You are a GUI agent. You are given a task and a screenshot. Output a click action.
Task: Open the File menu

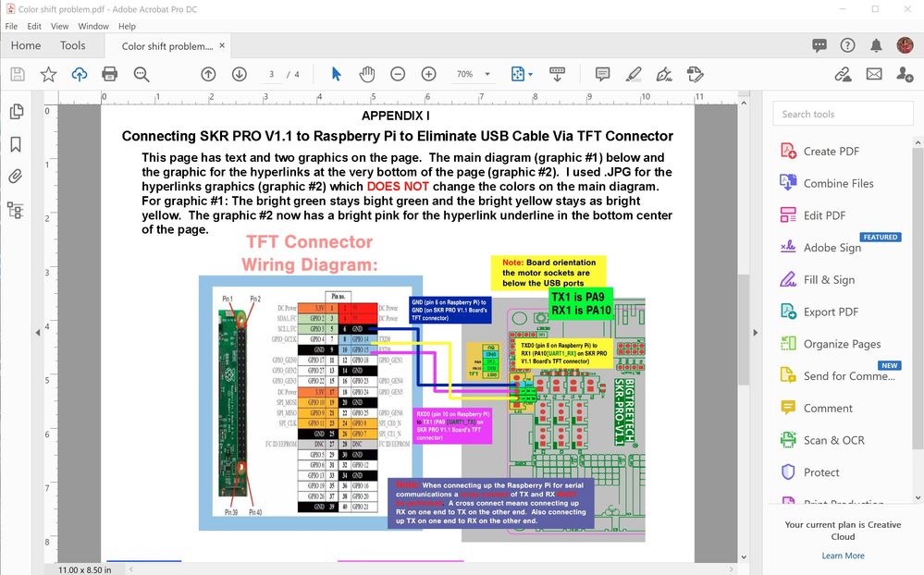pyautogui.click(x=11, y=26)
